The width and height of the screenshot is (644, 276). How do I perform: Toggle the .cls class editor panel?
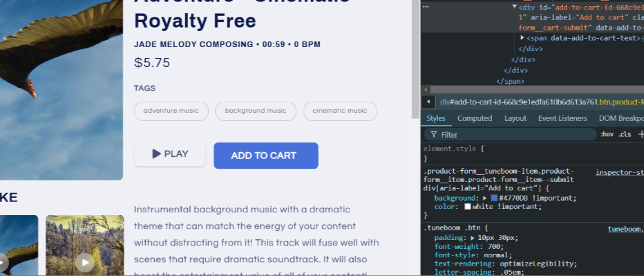tap(625, 134)
